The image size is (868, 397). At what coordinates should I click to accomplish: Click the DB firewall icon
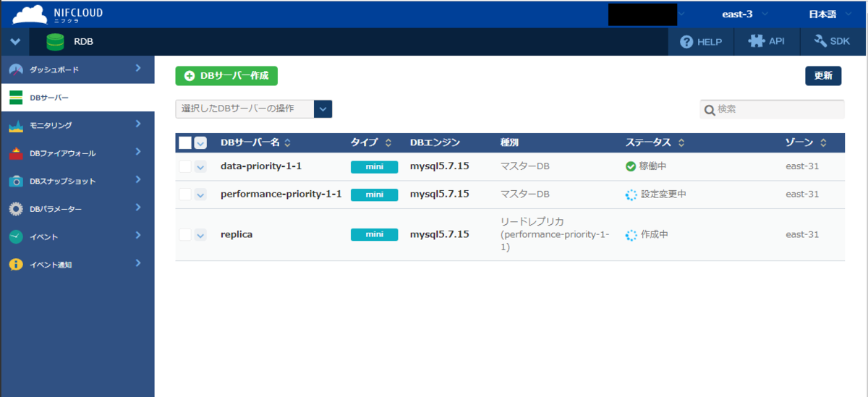pyautogui.click(x=17, y=153)
